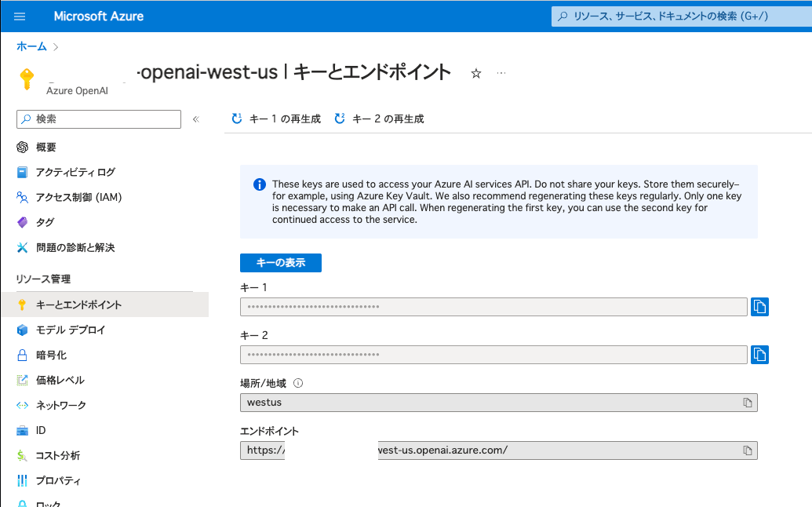Click the properties bars icon
The image size is (812, 507).
coord(22,480)
